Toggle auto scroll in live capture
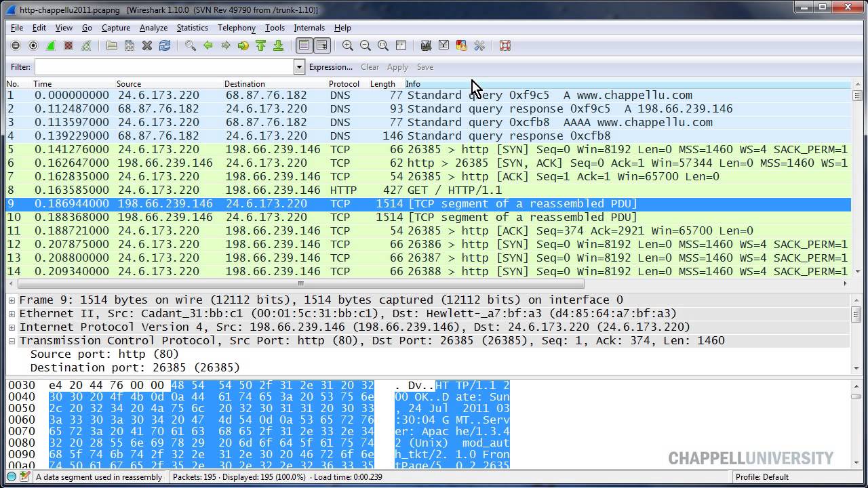 pyautogui.click(x=322, y=45)
